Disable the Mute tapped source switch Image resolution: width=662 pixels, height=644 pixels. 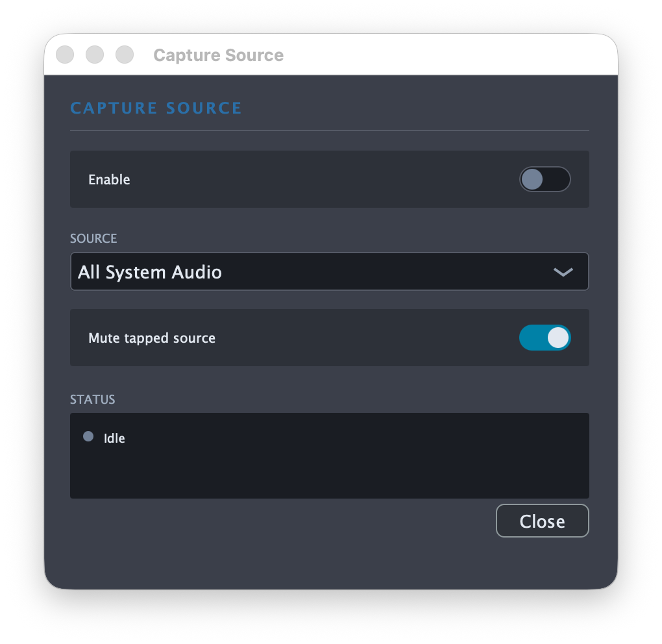click(545, 338)
